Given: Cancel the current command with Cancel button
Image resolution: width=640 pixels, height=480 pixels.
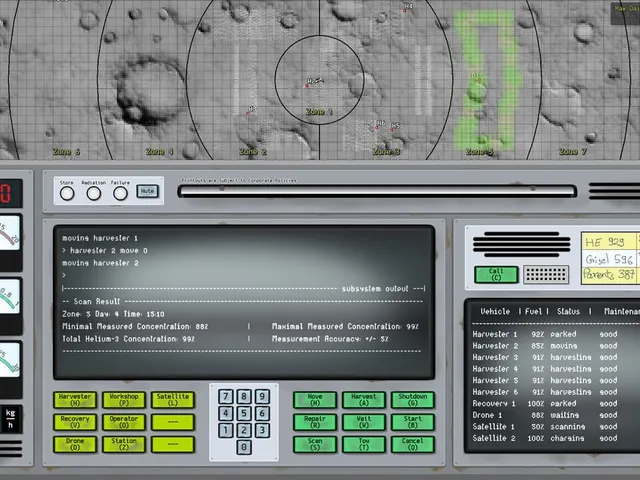Looking at the screenshot, I should [413, 444].
